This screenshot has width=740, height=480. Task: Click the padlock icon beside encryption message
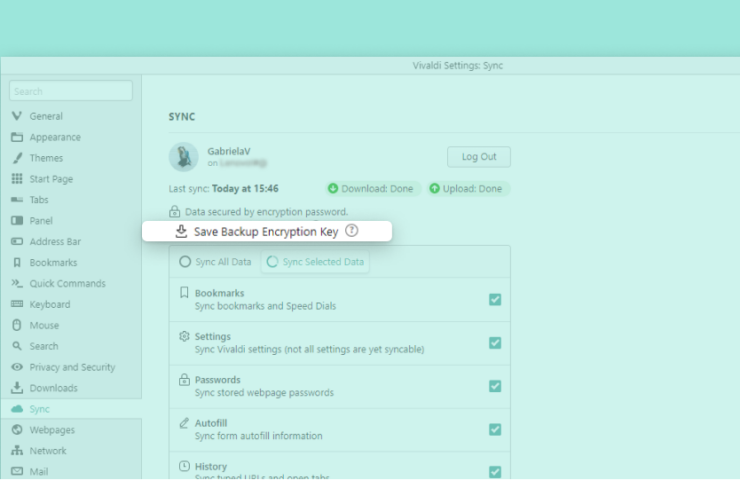pyautogui.click(x=175, y=211)
